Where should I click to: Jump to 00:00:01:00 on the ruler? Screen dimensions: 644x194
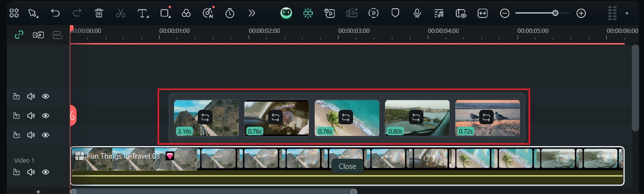(175, 30)
